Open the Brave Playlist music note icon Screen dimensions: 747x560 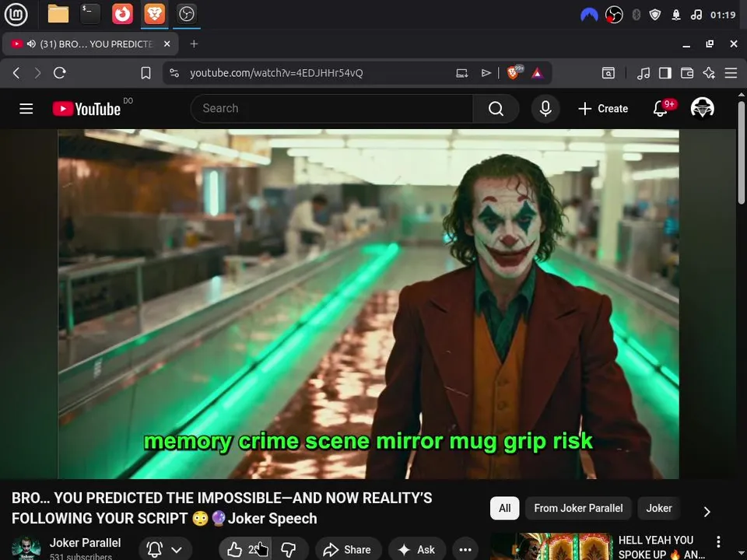click(x=644, y=73)
